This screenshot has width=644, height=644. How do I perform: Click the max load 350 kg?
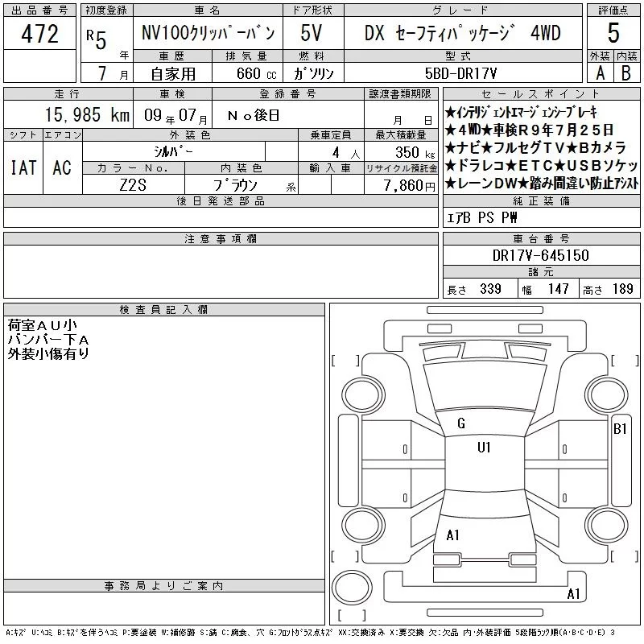415,152
